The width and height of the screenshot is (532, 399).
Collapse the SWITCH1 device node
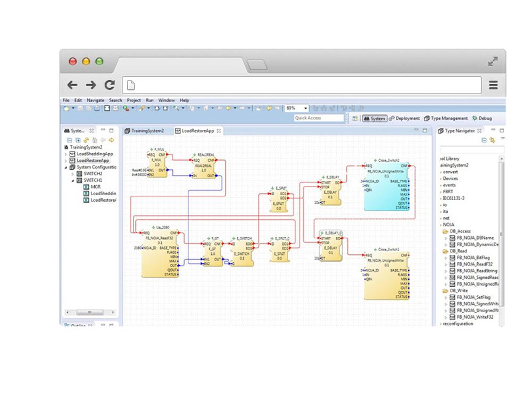point(72,180)
